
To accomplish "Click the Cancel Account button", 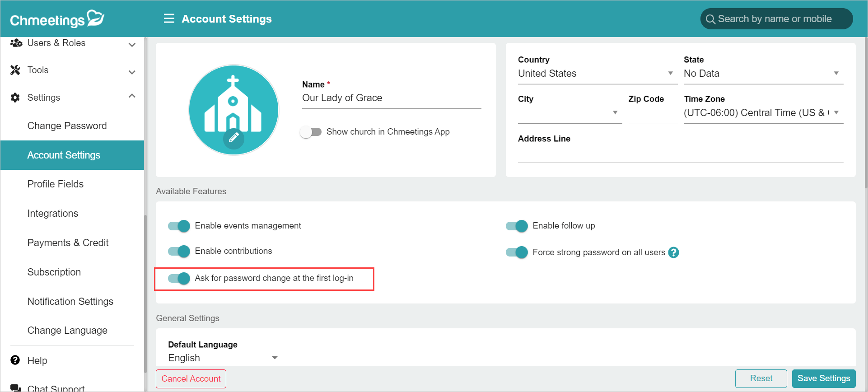I will click(x=191, y=379).
